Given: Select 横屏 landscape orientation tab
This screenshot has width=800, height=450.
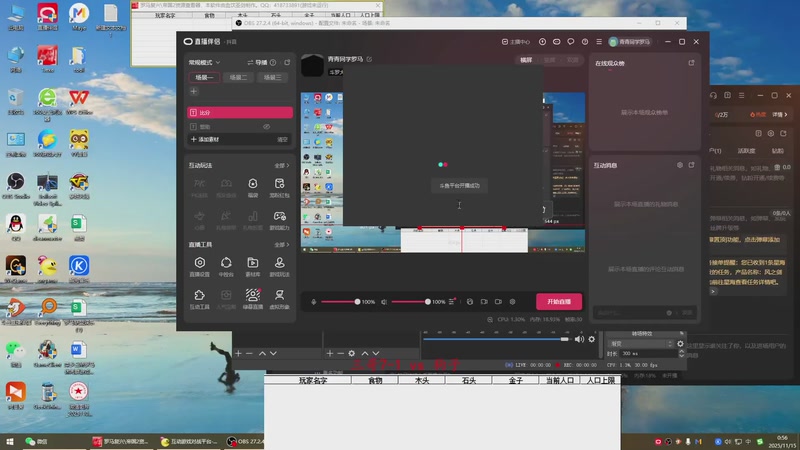Looking at the screenshot, I should coord(526,60).
